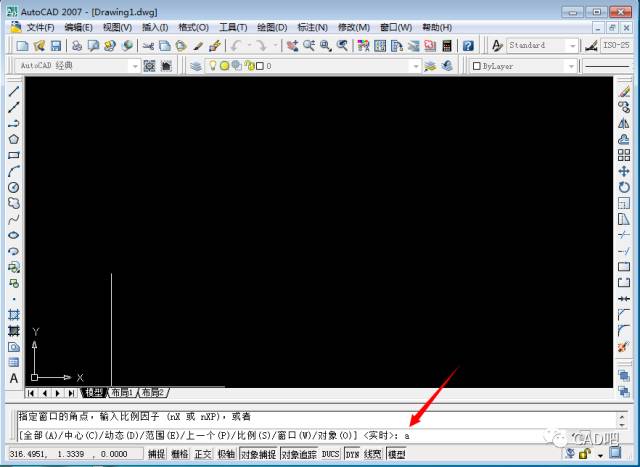
Task: Select the Move tool in the modify toolbar
Action: [x=624, y=171]
